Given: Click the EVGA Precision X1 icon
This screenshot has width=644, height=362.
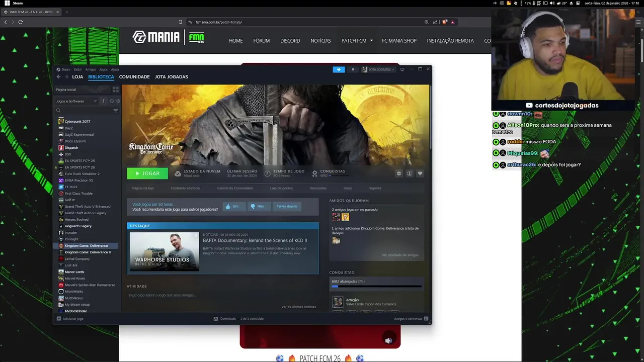Looking at the screenshot, I should click(x=61, y=180).
